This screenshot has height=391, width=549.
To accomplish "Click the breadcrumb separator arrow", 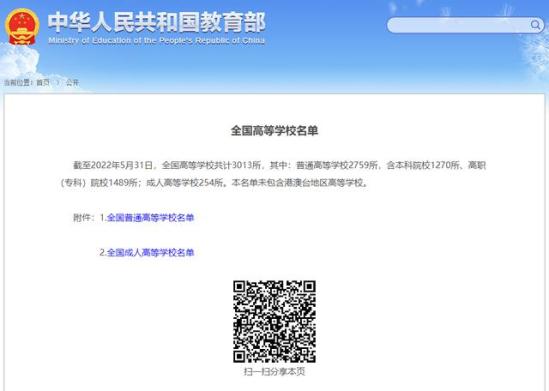I will [x=58, y=83].
